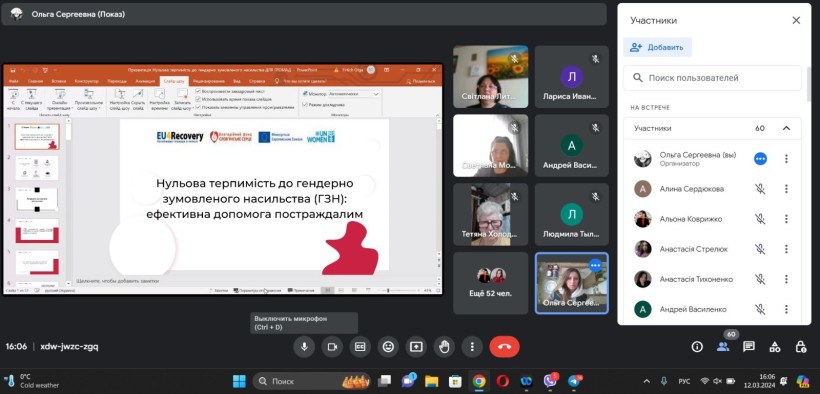Open more options menu in call bar
The image size is (820, 394).
pos(472,347)
